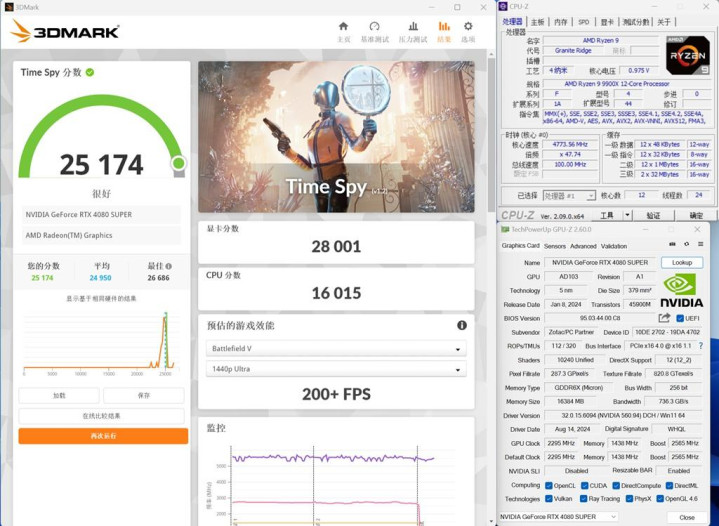Click the GPU-Z title bar app icon
The height and width of the screenshot is (526, 719).
point(505,229)
